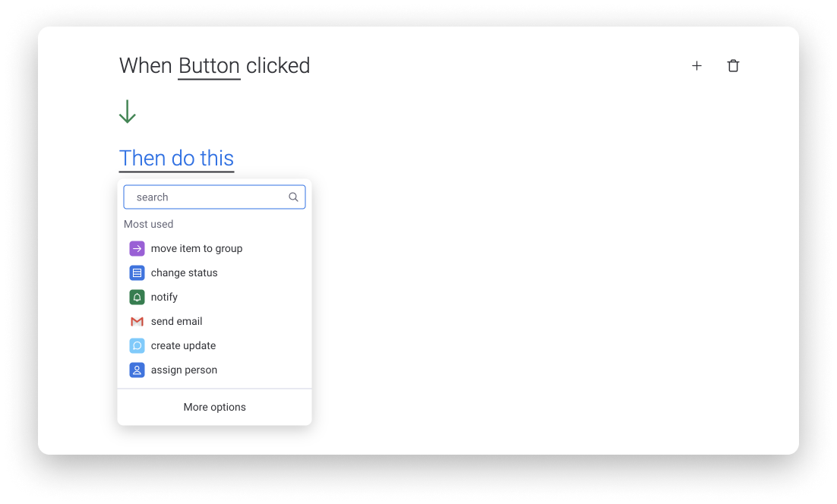Pick the "notify" text option
837x504 pixels.
pos(164,297)
